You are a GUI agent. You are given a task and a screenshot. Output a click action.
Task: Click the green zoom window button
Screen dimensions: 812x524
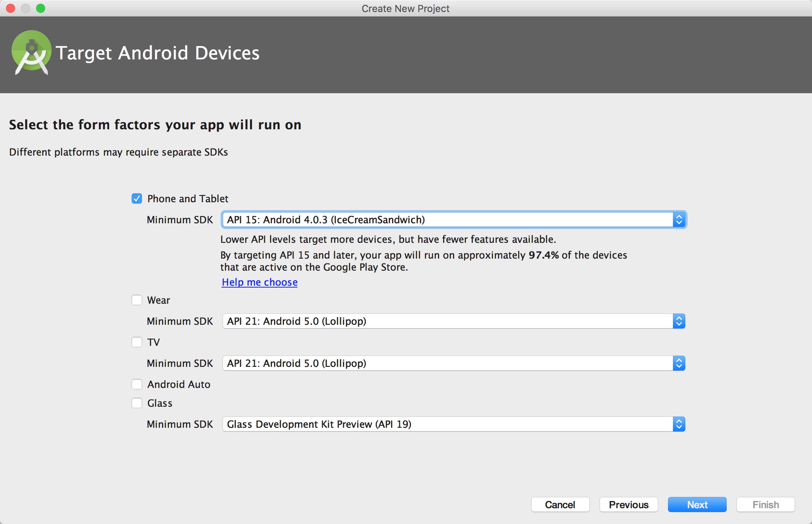(x=41, y=8)
